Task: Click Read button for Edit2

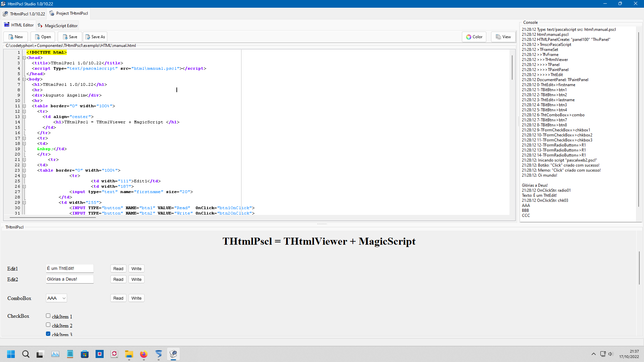Action: click(x=118, y=279)
